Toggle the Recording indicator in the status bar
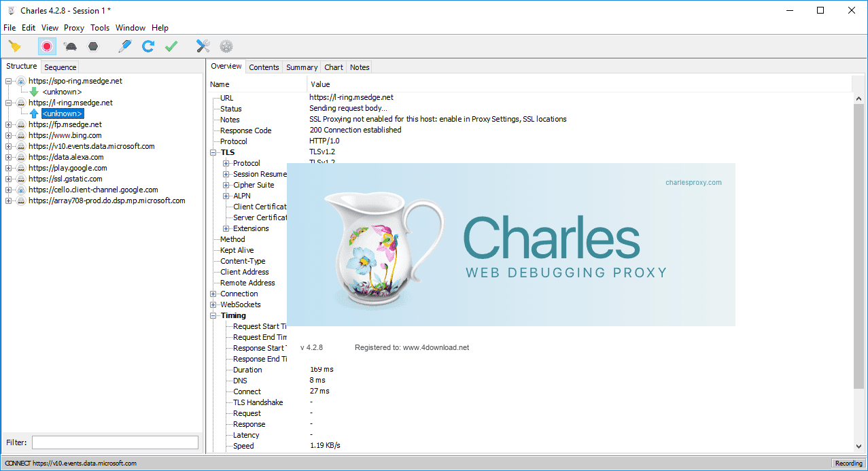 coord(848,462)
